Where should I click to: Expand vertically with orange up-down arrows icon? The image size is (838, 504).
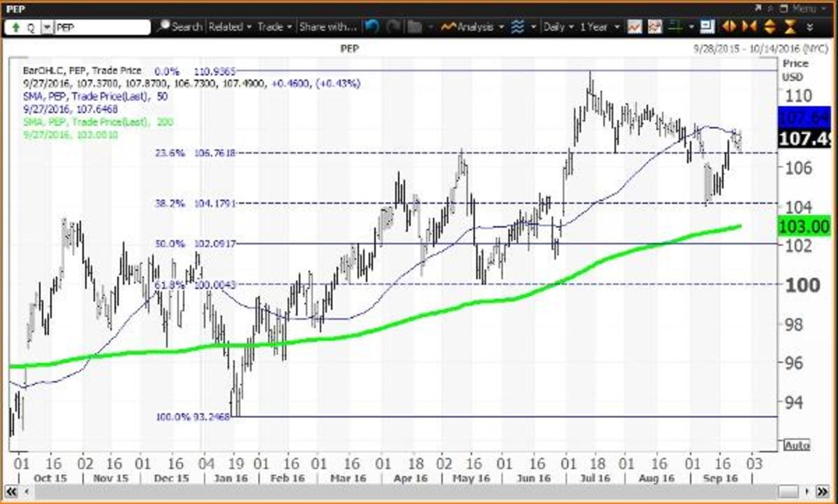770,27
